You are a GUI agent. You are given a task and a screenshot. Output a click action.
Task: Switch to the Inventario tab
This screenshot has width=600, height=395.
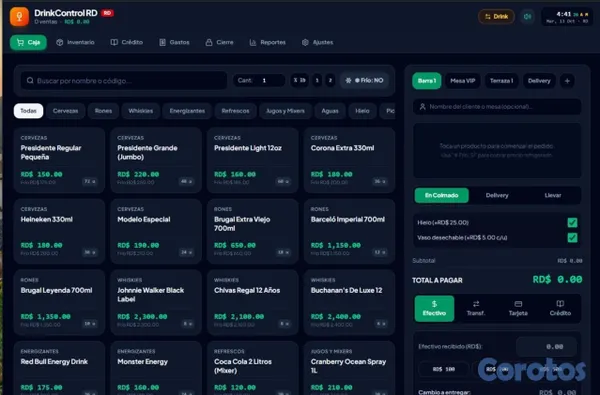click(75, 42)
